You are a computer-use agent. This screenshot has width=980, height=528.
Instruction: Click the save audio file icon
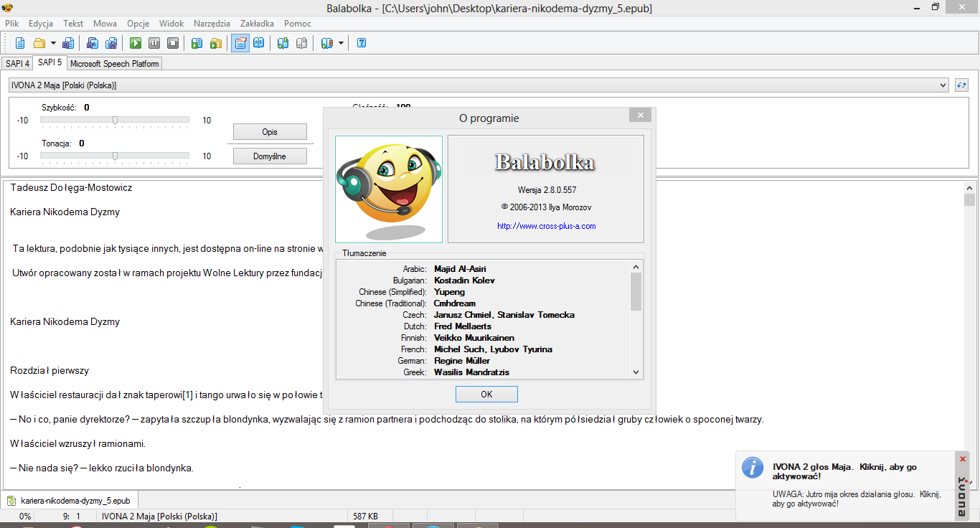[x=93, y=43]
